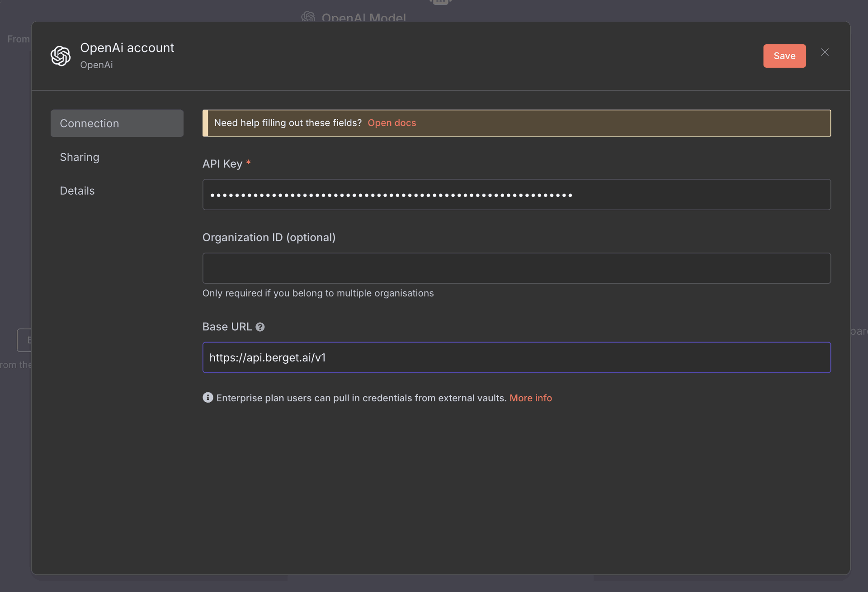Click the OpenAI Model icon behind the dialog
868x592 pixels.
308,17
